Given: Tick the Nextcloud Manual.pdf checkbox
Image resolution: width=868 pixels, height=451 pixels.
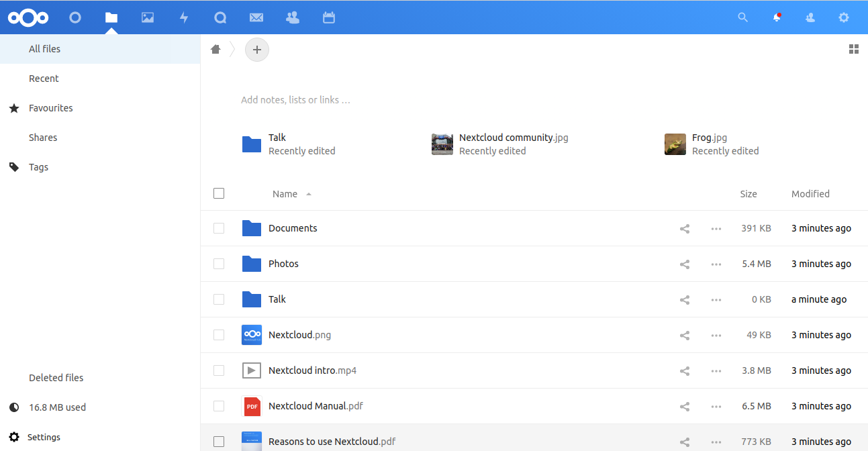Looking at the screenshot, I should pyautogui.click(x=219, y=406).
